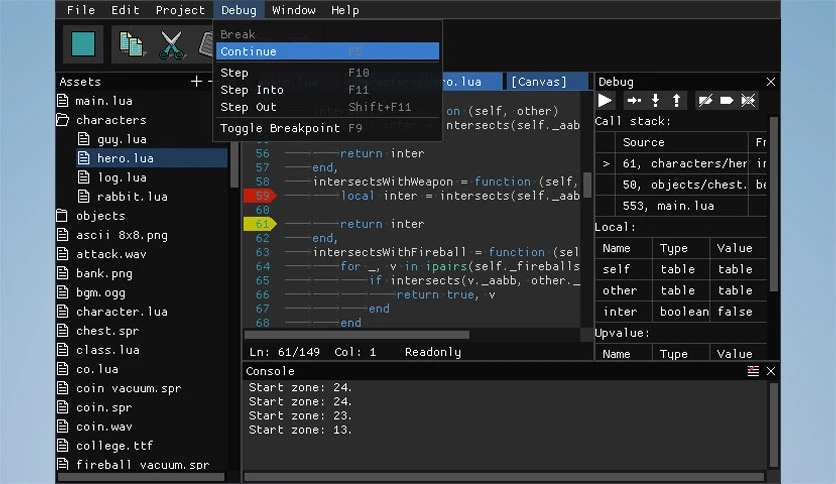Viewport: 836px width, 484px height.
Task: Click the 'Readonly' status bar label
Action: tap(433, 352)
